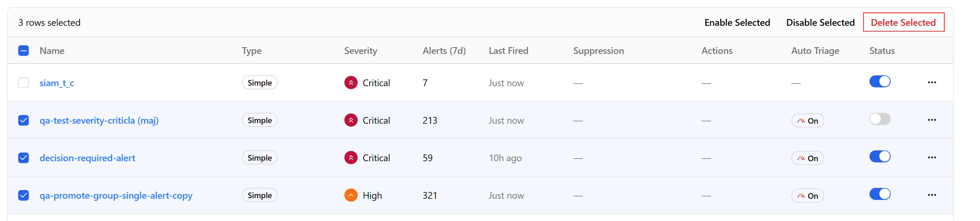The width and height of the screenshot is (980, 221).
Task: Open the decision-required-alert link
Action: point(87,158)
